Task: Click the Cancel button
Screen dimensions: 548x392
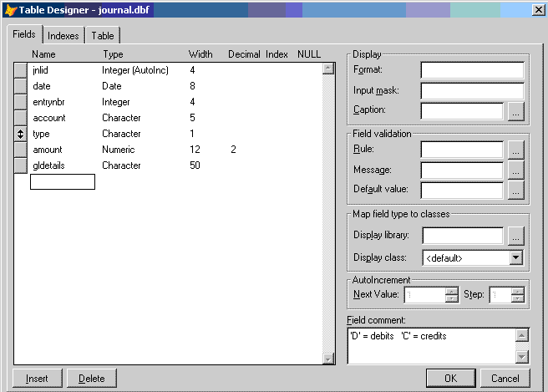Action: (505, 379)
